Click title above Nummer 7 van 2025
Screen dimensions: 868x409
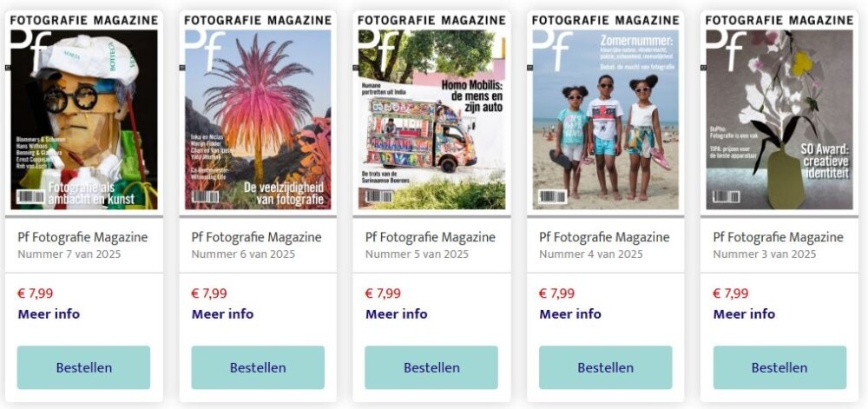82,237
